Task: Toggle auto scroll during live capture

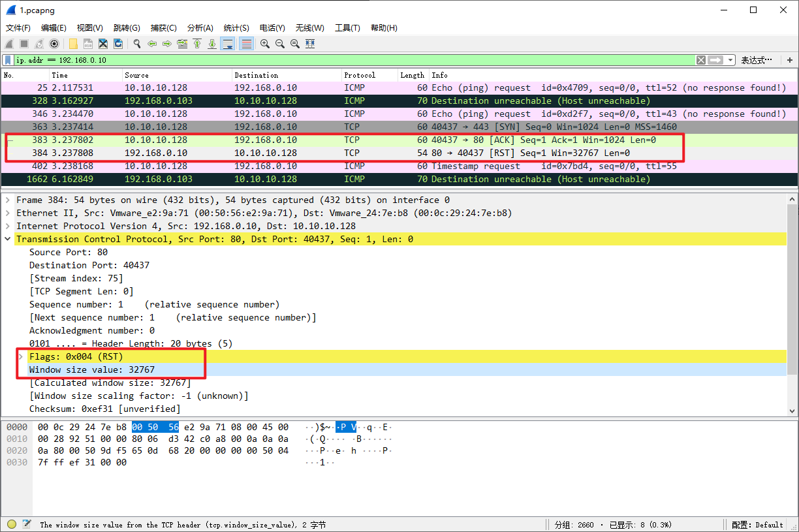Action: click(x=227, y=44)
